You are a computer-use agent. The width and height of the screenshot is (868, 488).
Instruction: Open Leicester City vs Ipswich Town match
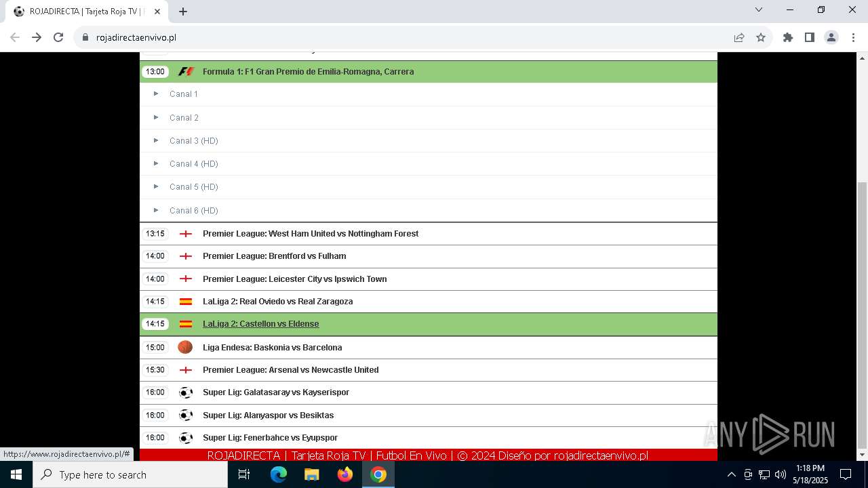[x=295, y=279]
